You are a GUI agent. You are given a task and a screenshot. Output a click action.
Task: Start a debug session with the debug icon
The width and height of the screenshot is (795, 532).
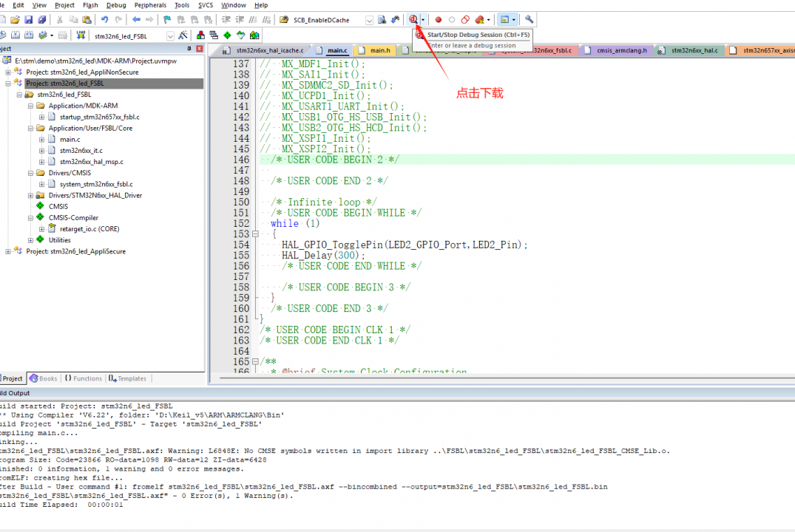[x=413, y=19]
